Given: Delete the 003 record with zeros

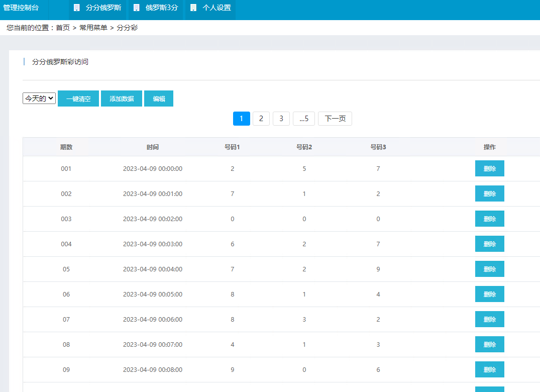Looking at the screenshot, I should [489, 219].
